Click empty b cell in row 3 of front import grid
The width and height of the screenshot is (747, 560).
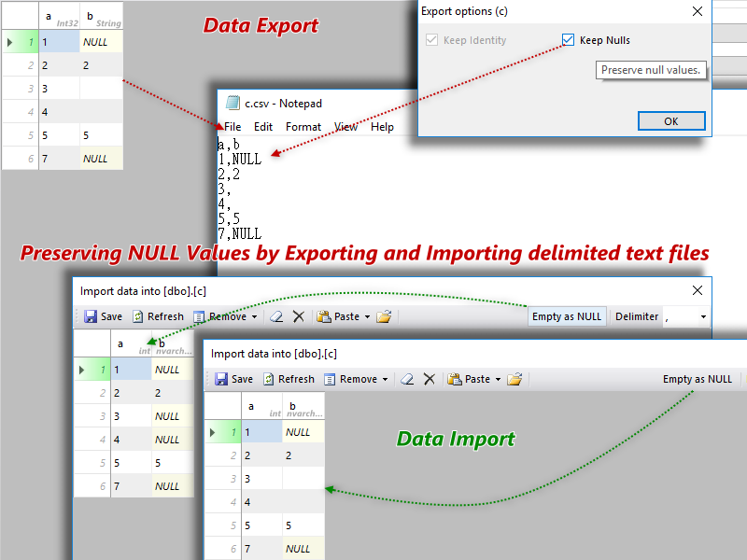point(303,479)
